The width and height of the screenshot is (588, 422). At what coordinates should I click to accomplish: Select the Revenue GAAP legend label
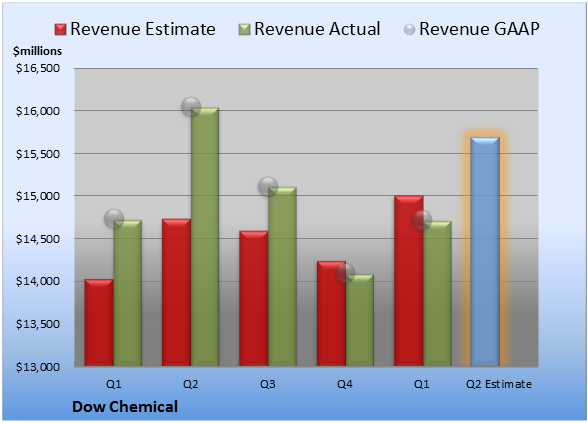pos(479,29)
